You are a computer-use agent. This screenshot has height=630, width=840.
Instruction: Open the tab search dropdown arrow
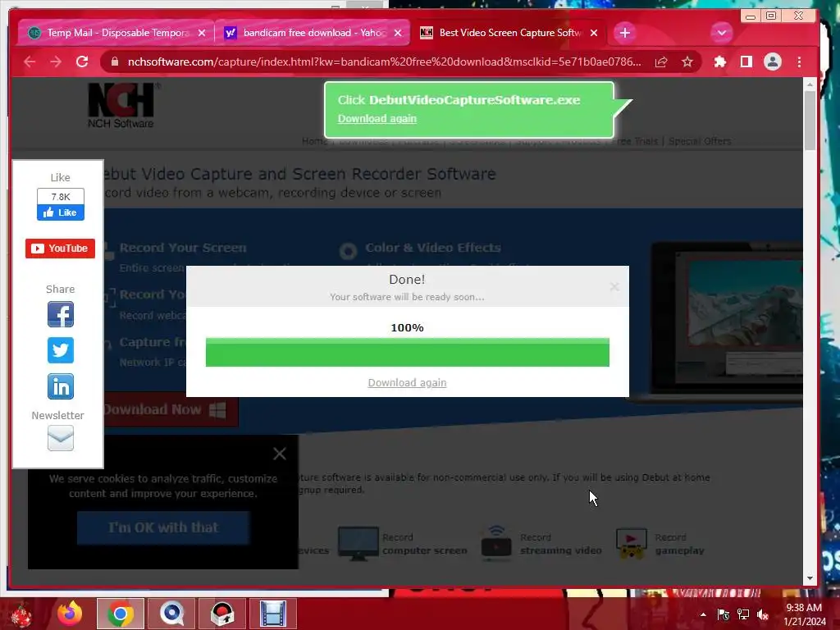(x=722, y=33)
